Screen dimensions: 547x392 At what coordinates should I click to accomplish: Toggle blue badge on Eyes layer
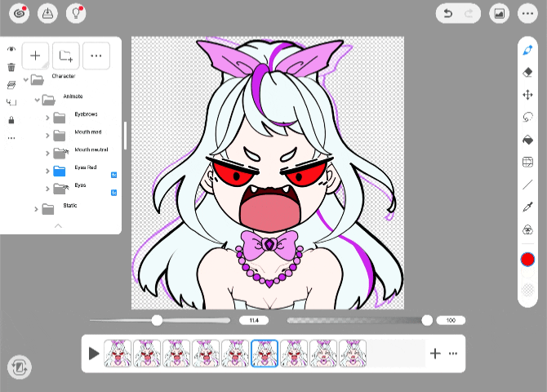point(113,193)
